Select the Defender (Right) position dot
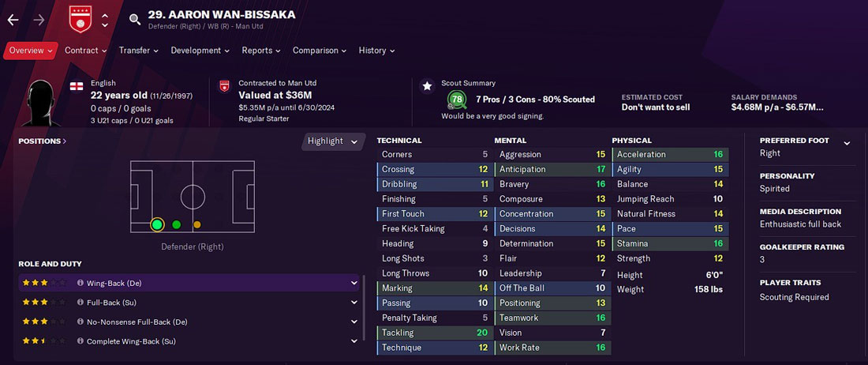This screenshot has width=868, height=365. (x=157, y=224)
